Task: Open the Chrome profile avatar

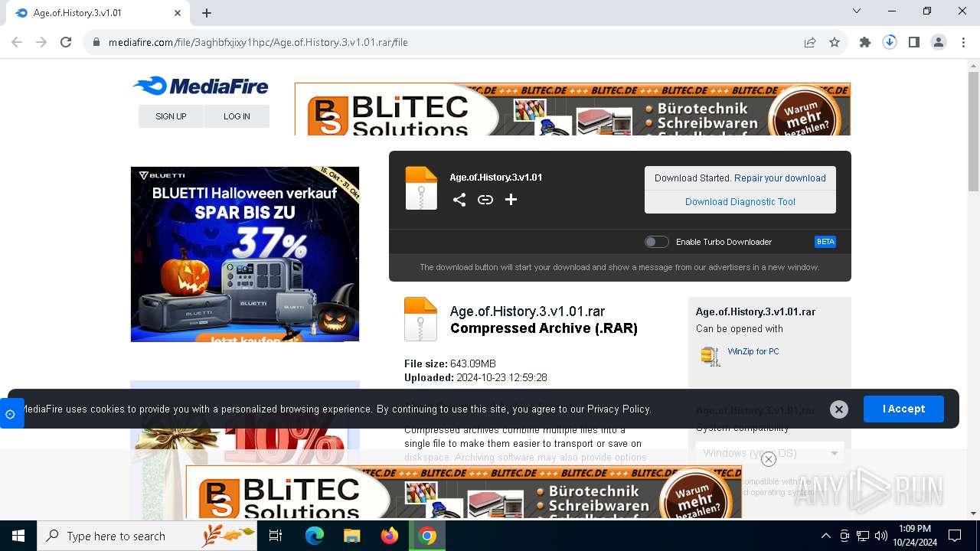Action: click(x=939, y=42)
